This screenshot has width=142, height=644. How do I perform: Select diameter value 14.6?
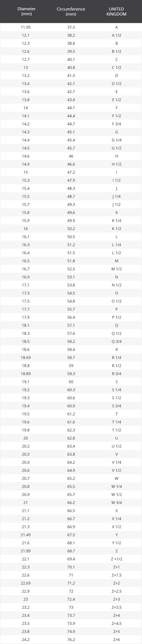(x=26, y=156)
